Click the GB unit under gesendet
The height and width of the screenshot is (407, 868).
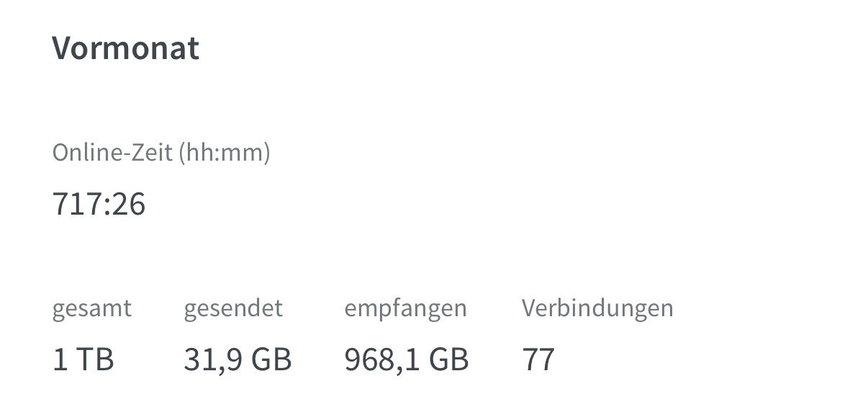pos(270,359)
